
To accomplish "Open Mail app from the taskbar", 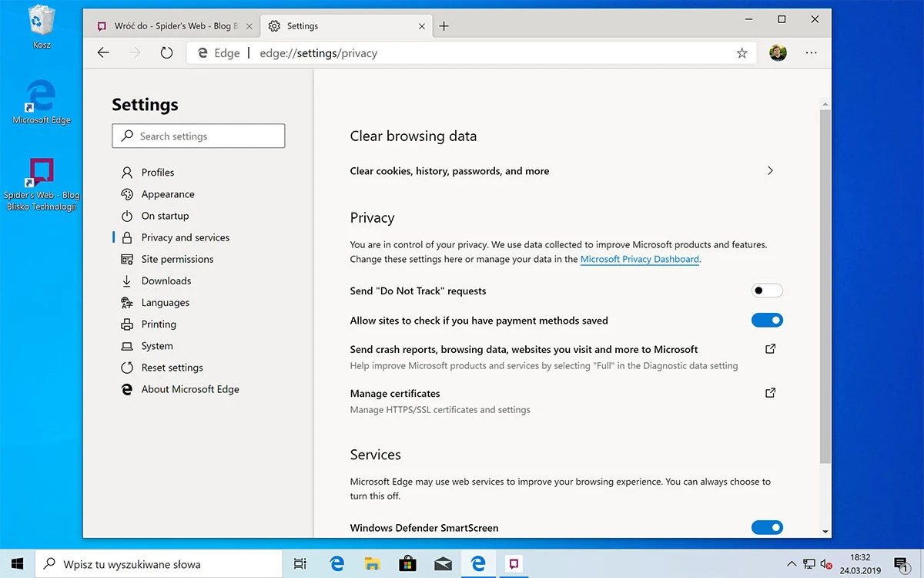I will (443, 564).
